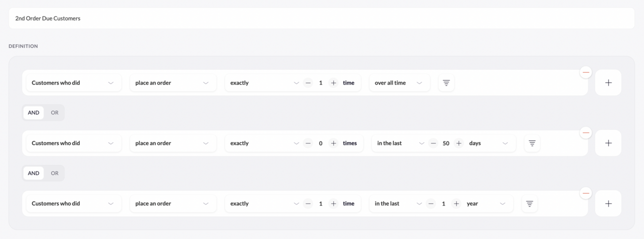
Task: Click the 50 days number value
Action: point(446,143)
